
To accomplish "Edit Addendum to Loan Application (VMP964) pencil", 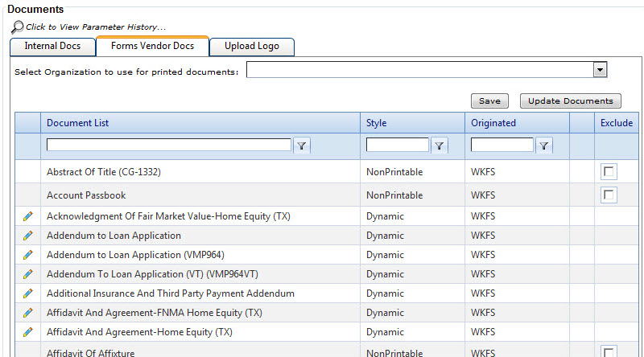I will (27, 255).
